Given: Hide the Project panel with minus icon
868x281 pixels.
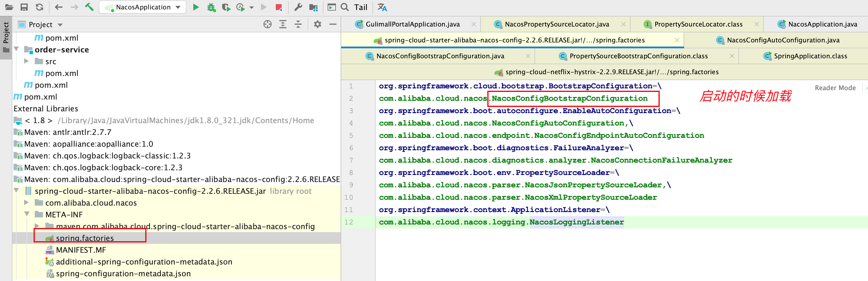Looking at the screenshot, I should [x=333, y=24].
